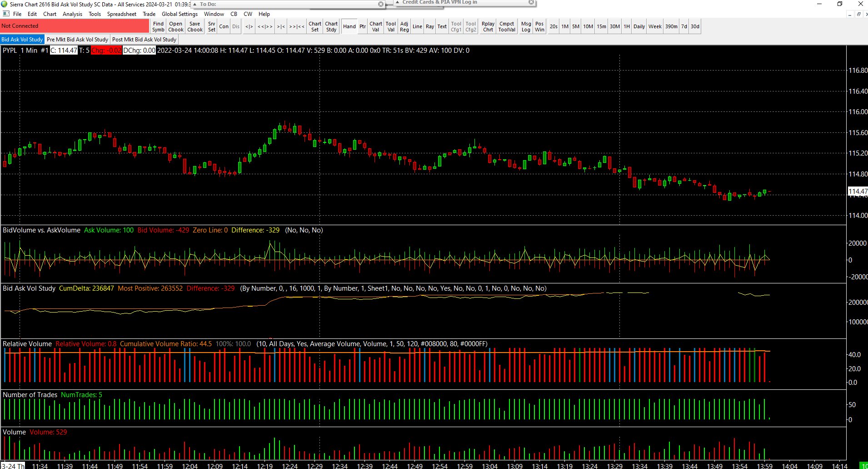
Task: Open the Trade menu
Action: [x=149, y=14]
